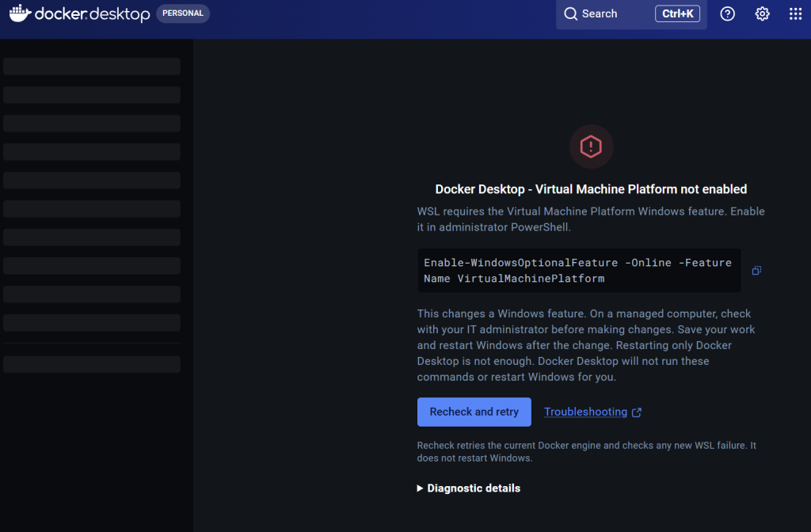Click the 'This changes a Windows feature' paragraph

coord(586,345)
